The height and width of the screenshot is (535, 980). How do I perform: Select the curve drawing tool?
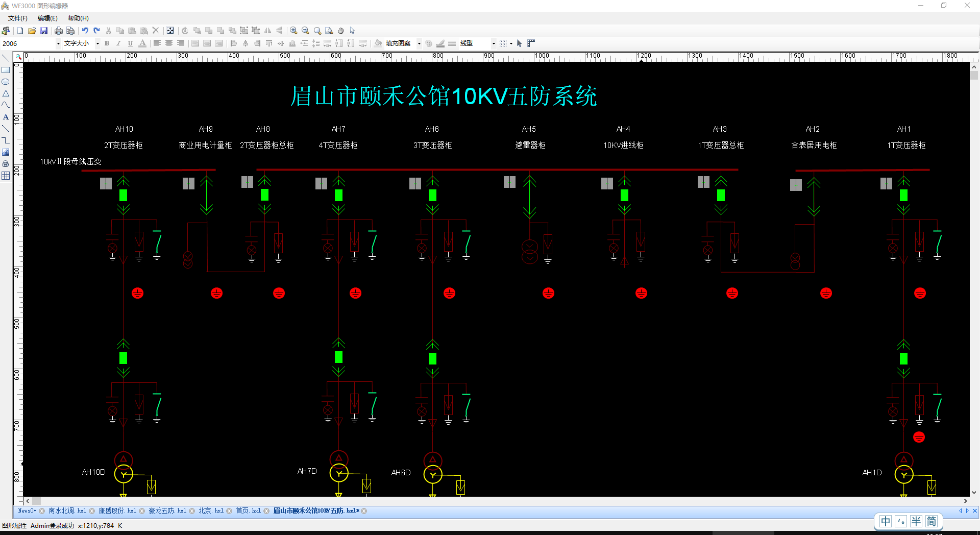(6, 105)
